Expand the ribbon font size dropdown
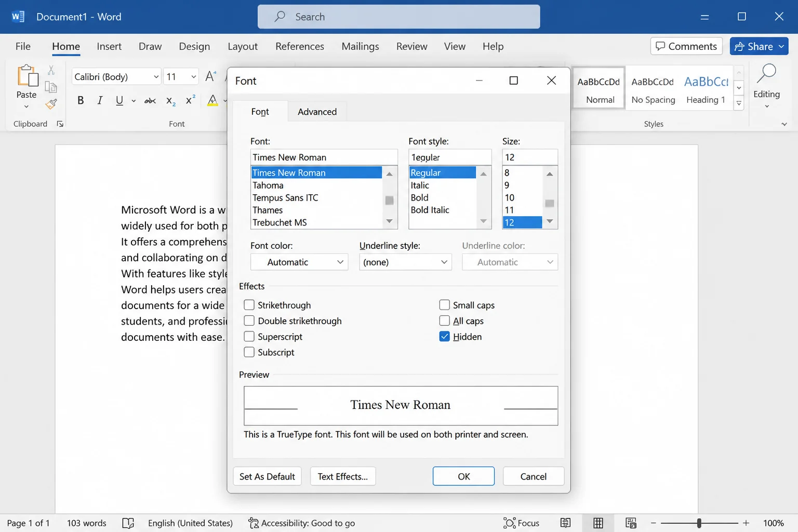 tap(194, 77)
